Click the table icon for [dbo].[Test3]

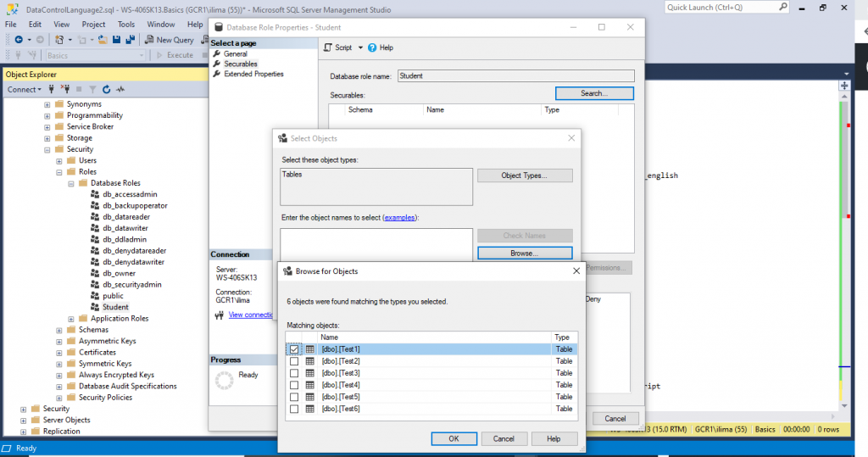tap(310, 373)
